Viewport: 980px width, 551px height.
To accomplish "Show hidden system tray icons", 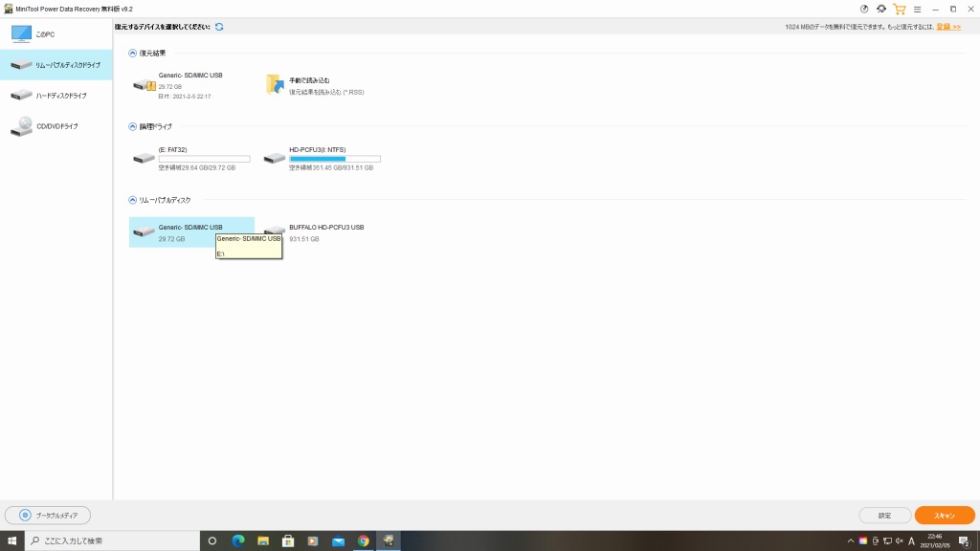I will click(851, 541).
